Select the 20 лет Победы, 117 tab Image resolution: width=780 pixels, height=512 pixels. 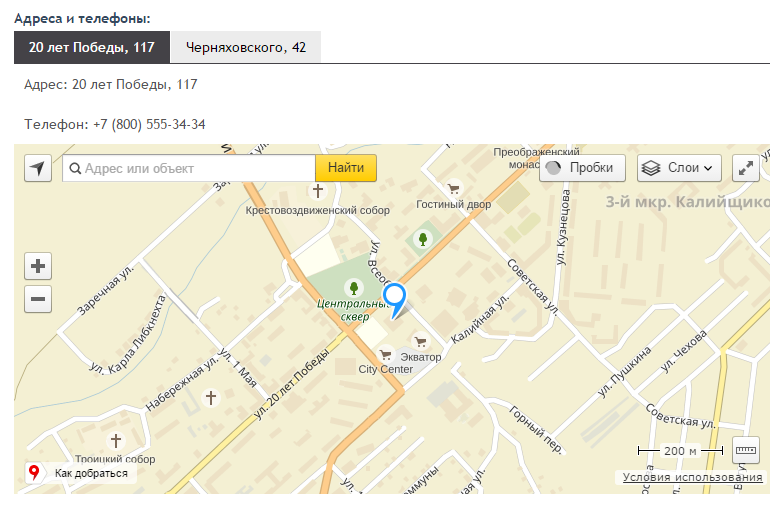(x=92, y=47)
